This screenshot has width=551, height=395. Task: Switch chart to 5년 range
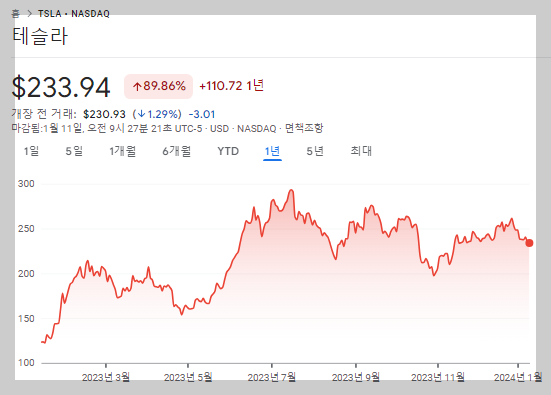[315, 151]
